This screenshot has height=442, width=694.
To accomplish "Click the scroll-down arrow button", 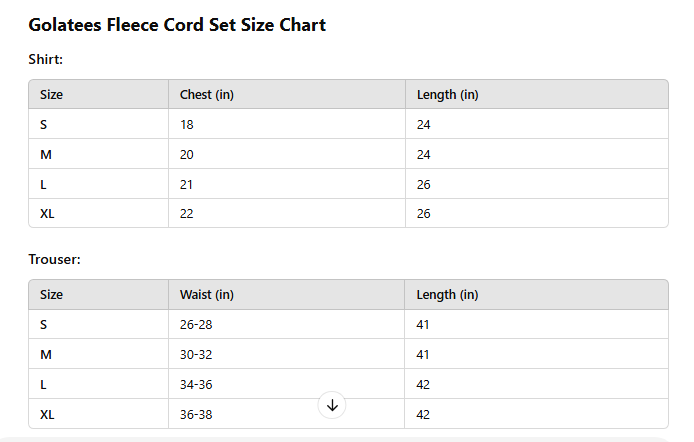I will 332,405.
